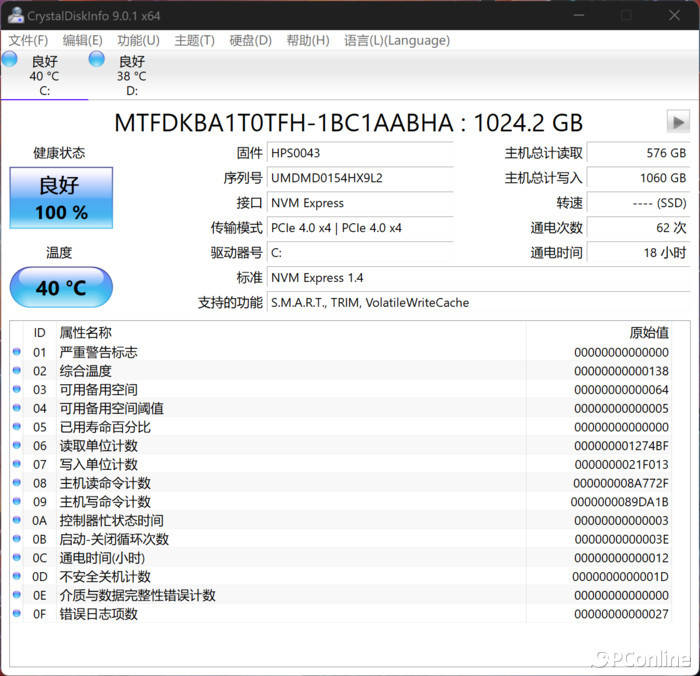Open the 功能(U) menu
Image resolution: width=700 pixels, height=676 pixels.
138,41
